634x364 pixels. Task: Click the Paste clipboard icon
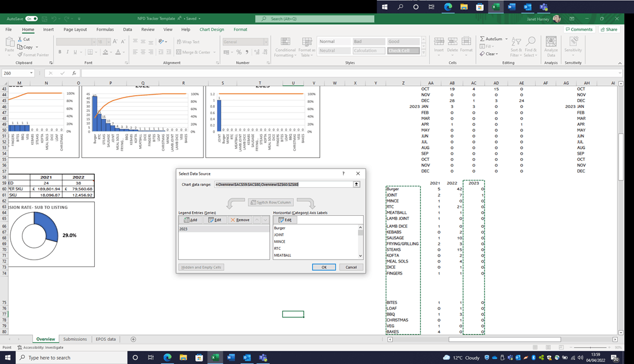(9, 42)
